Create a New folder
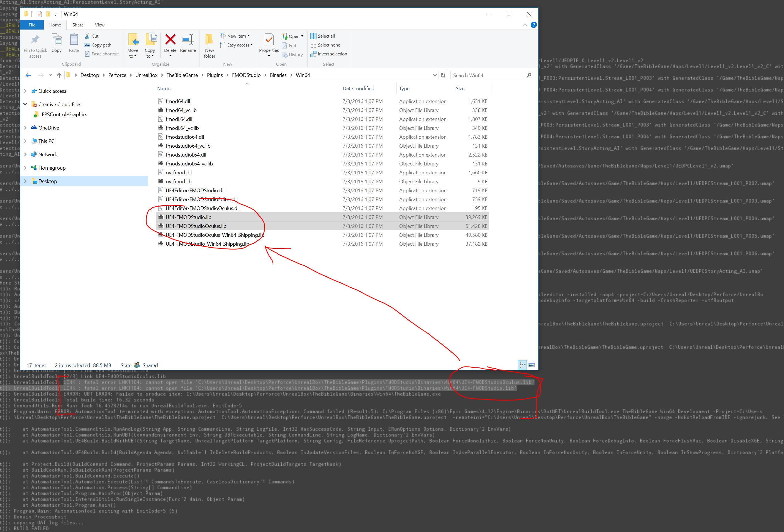The height and width of the screenshot is (532, 784). [209, 46]
